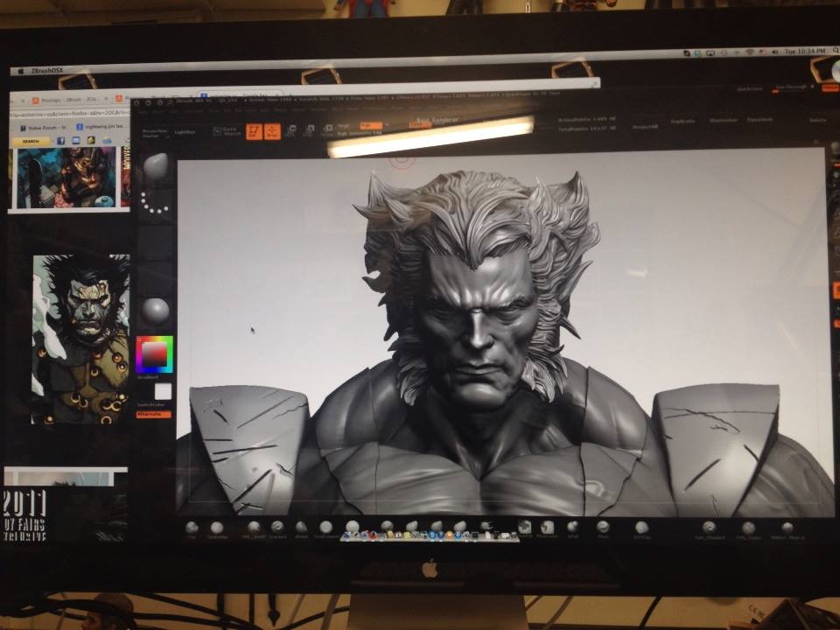Select the Pinch brush
This screenshot has height=630, width=840.
tap(603, 529)
